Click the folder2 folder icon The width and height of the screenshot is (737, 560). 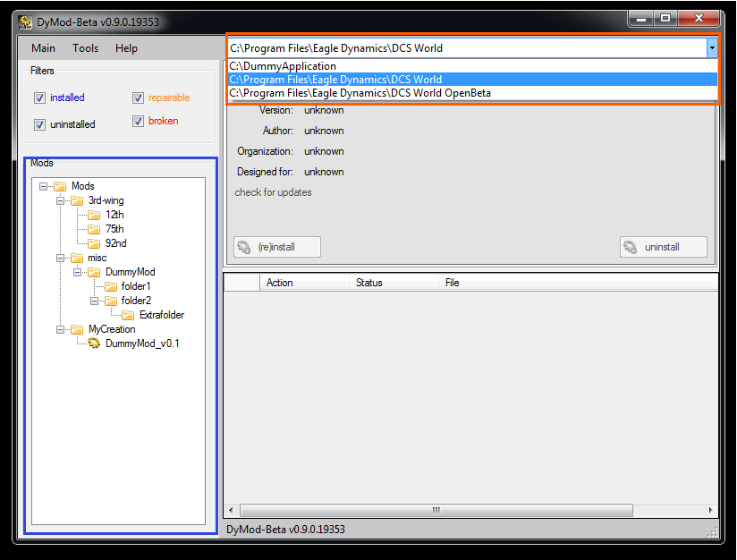click(112, 301)
